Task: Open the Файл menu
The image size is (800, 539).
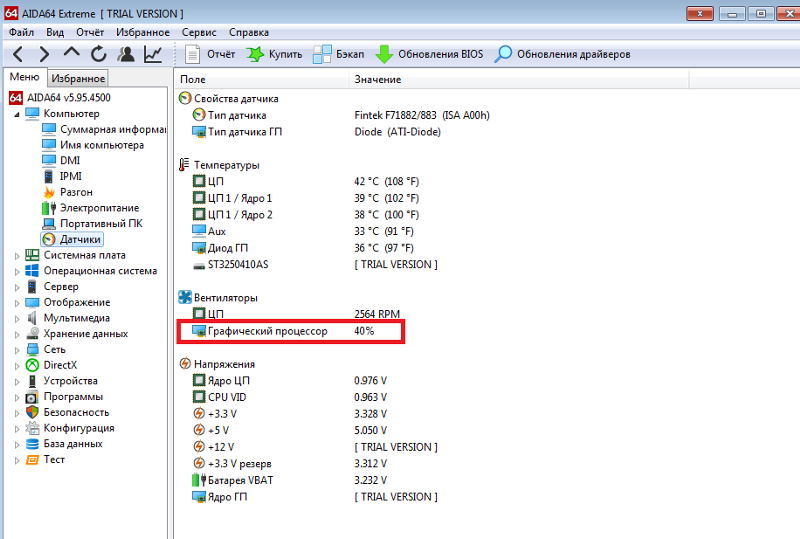Action: [x=21, y=32]
